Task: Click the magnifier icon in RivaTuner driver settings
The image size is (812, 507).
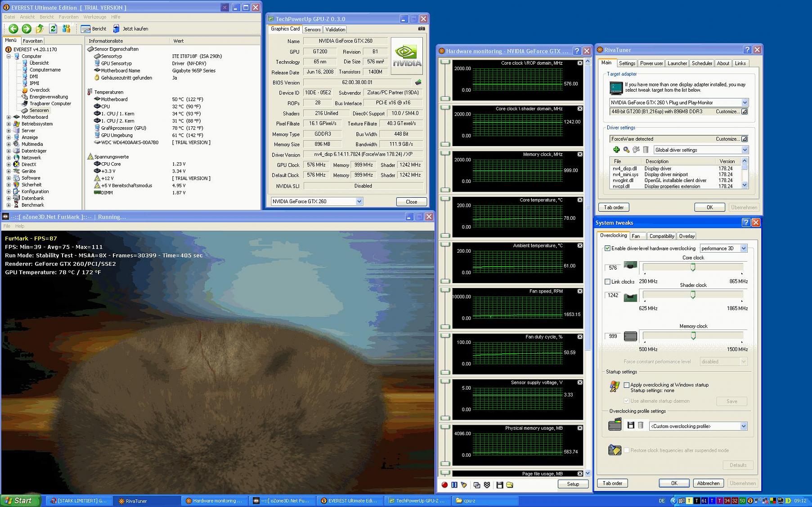Action: coord(626,150)
